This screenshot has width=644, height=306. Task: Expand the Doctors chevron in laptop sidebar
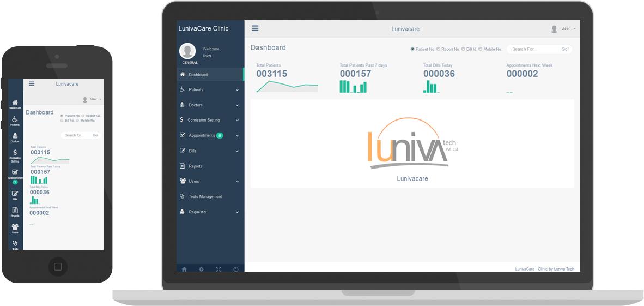238,105
